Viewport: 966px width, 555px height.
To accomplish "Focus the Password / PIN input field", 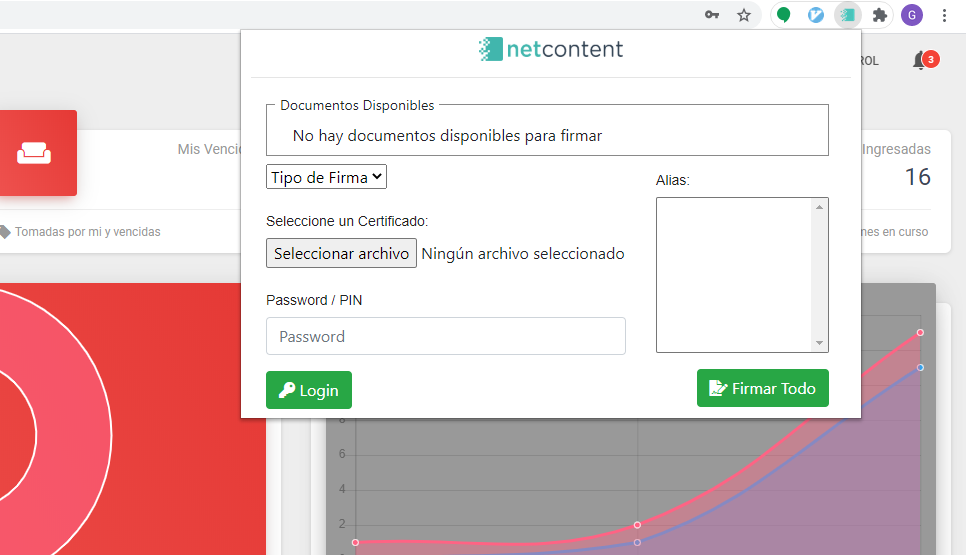I will point(446,336).
